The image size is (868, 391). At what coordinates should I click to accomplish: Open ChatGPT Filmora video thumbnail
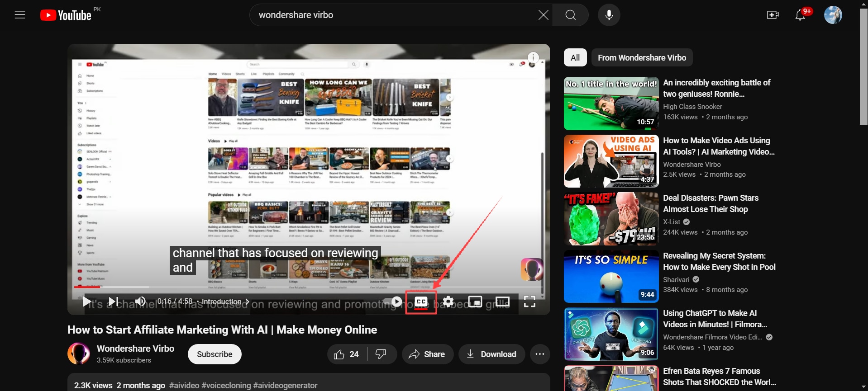pos(611,334)
